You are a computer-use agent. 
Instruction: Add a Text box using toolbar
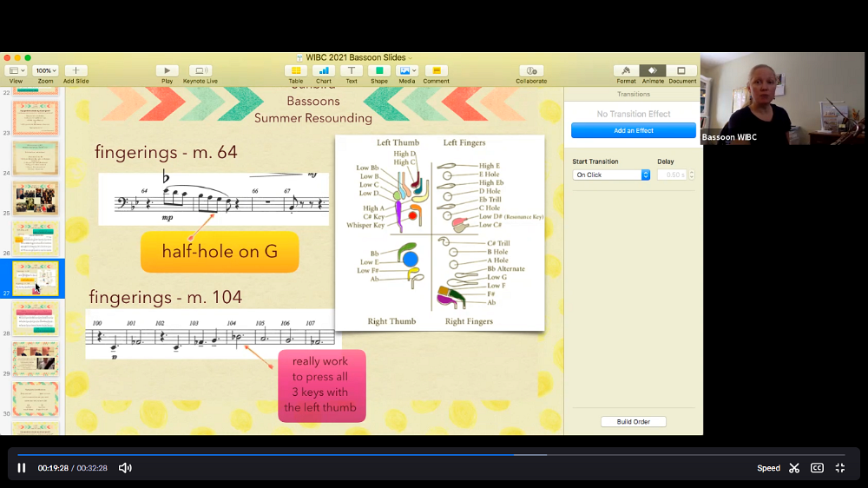pos(351,70)
